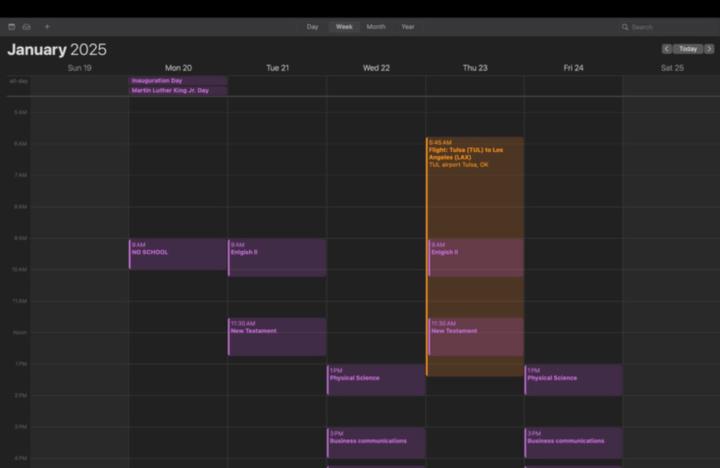This screenshot has height=468, width=720.
Task: Click the January 2025 title
Action: pos(57,50)
